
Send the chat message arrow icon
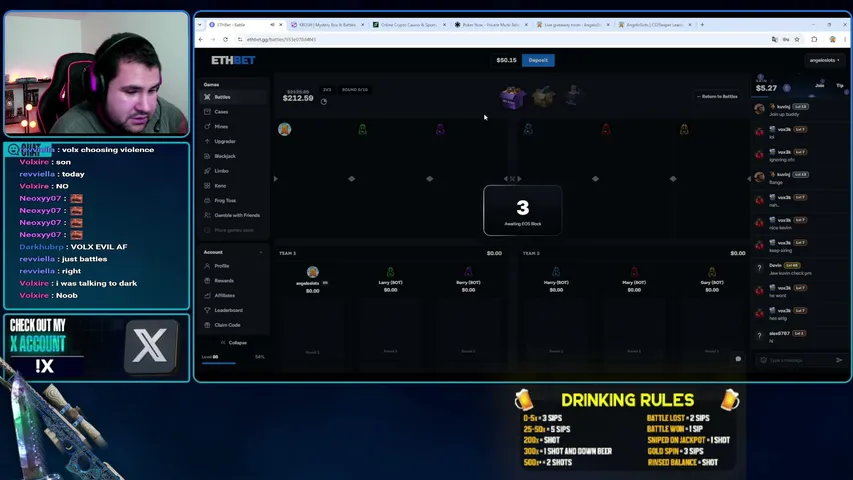(x=839, y=360)
